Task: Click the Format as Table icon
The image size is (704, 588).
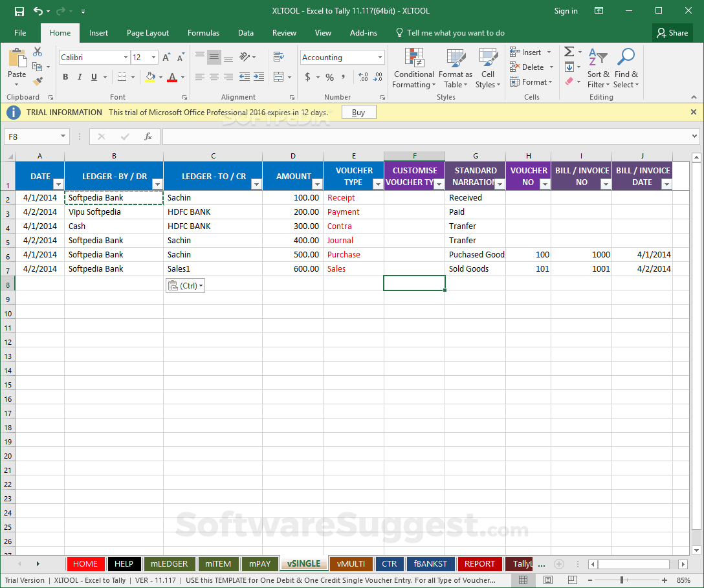Action: click(455, 68)
